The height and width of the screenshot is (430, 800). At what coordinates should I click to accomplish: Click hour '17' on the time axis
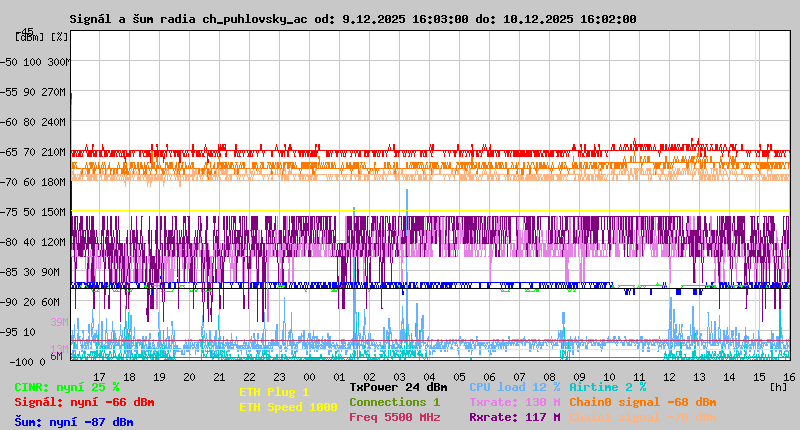point(99,377)
